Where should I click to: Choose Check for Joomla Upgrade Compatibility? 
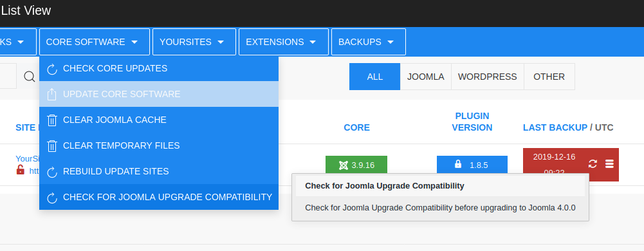click(x=158, y=197)
